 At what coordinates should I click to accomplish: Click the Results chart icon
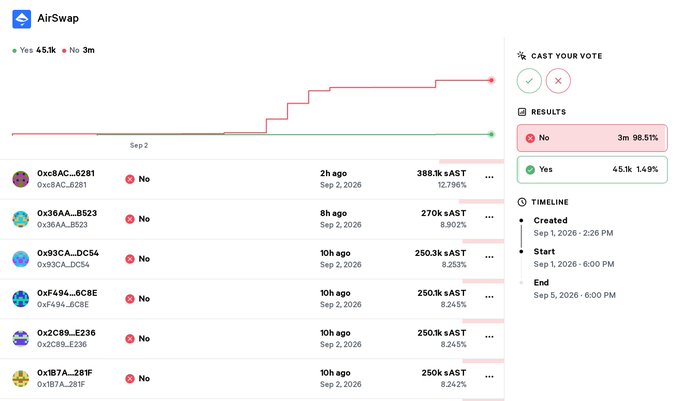click(522, 112)
